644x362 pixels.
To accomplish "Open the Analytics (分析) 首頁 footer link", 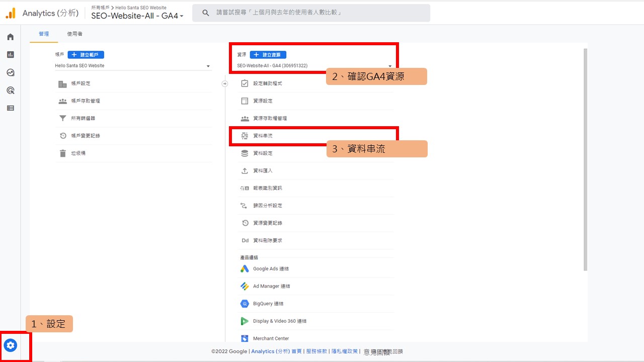I will (x=276, y=351).
